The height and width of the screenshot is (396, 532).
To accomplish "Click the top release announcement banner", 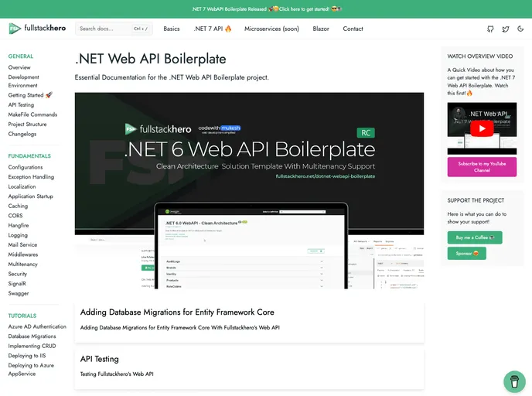I will tap(266, 9).
